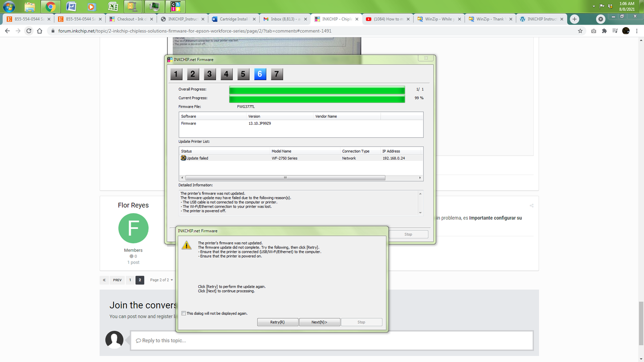
Task: Click firmware version 13.10.JP99Z9
Action: tap(260, 123)
